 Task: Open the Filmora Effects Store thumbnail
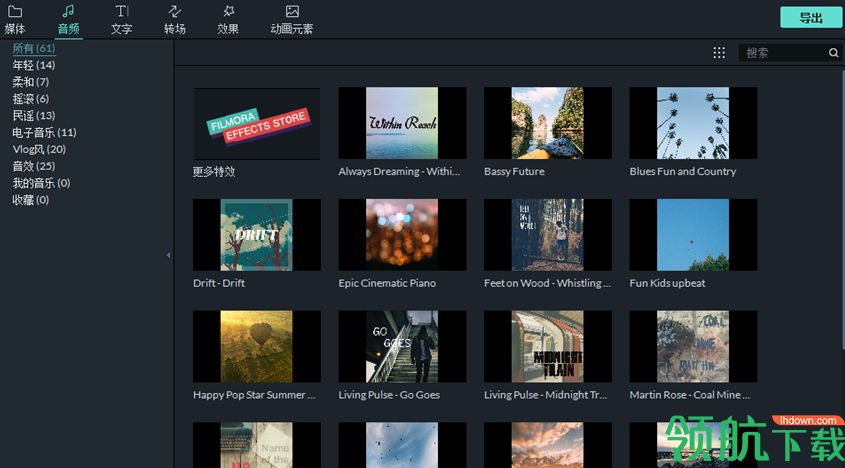tap(257, 123)
